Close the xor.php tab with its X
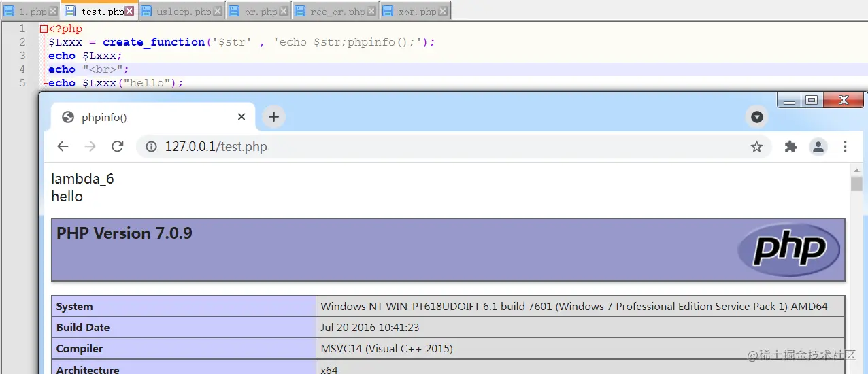This screenshot has height=374, width=868. (x=442, y=12)
